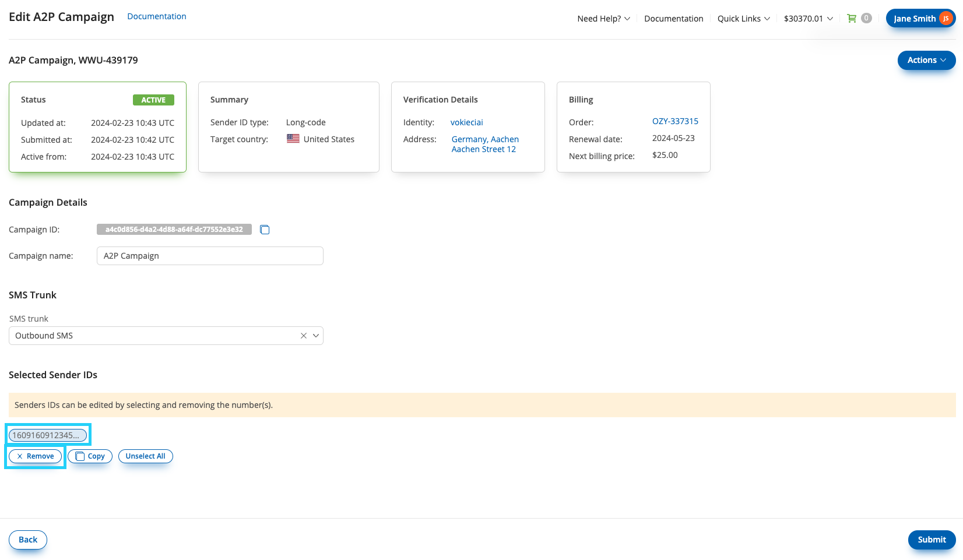The image size is (963, 560).
Task: Copy the selected sender IDs
Action: point(90,456)
